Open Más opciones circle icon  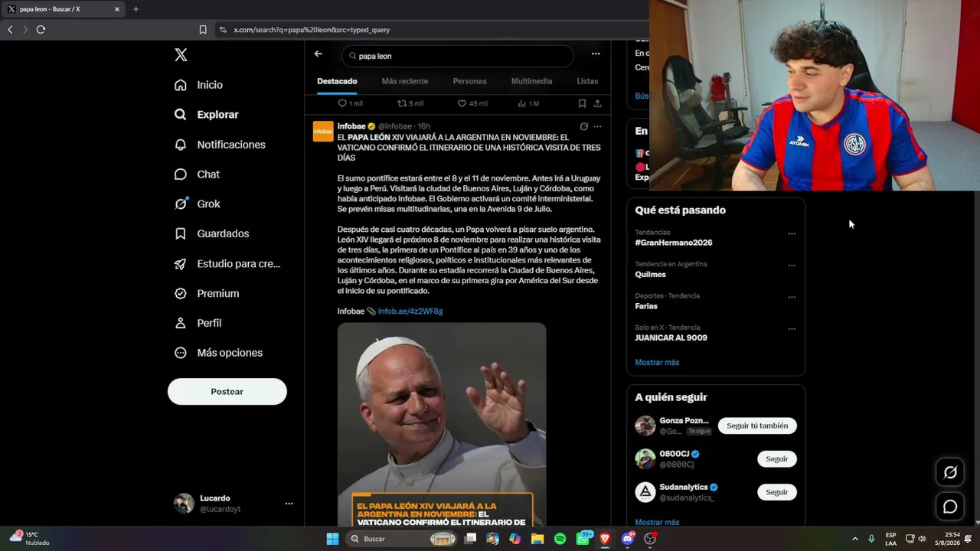click(x=181, y=353)
